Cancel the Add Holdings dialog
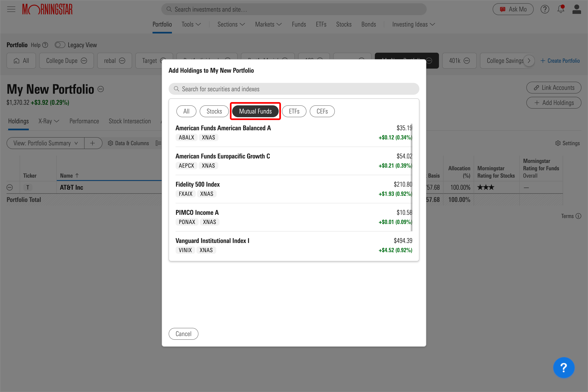The width and height of the screenshot is (588, 392). 183,334
